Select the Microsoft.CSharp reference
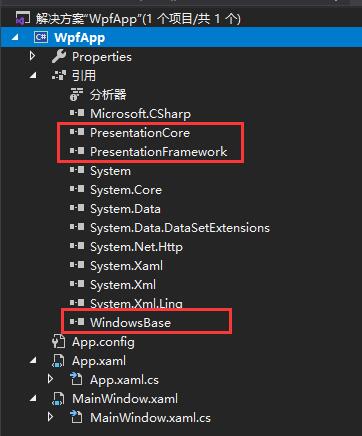Viewport: 362px width, 436px height. (x=140, y=114)
